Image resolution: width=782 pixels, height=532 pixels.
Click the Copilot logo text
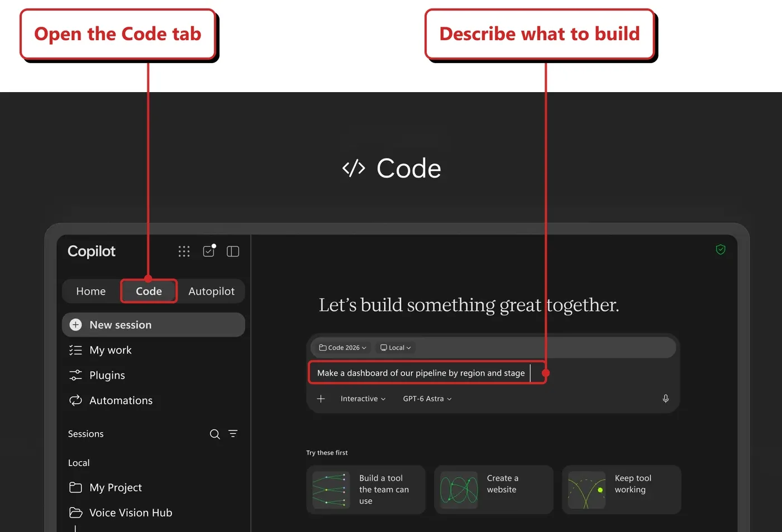tap(92, 251)
